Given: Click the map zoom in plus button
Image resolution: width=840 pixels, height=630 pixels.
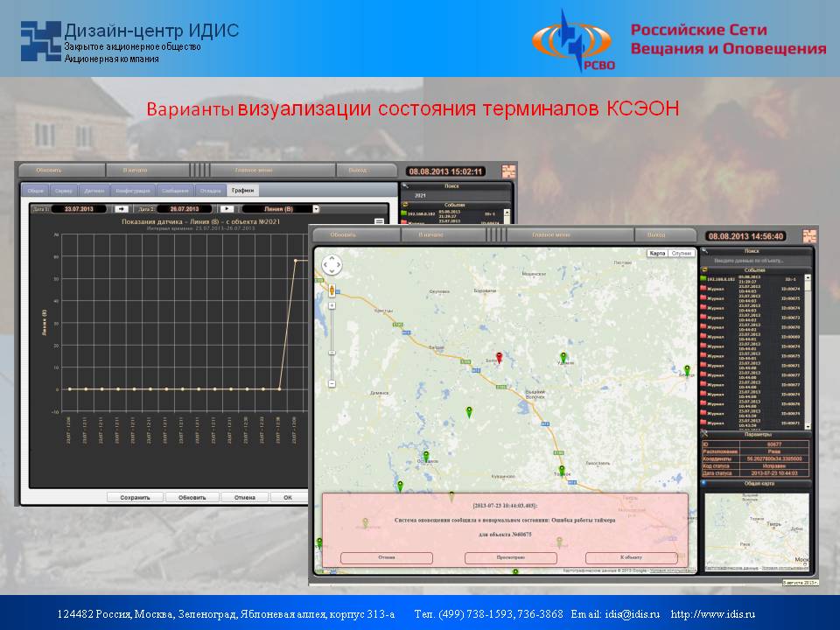Looking at the screenshot, I should [x=332, y=306].
